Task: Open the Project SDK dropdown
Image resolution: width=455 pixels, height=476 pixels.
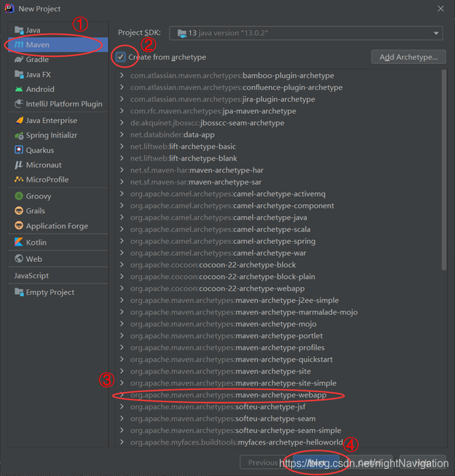Action: coord(306,33)
